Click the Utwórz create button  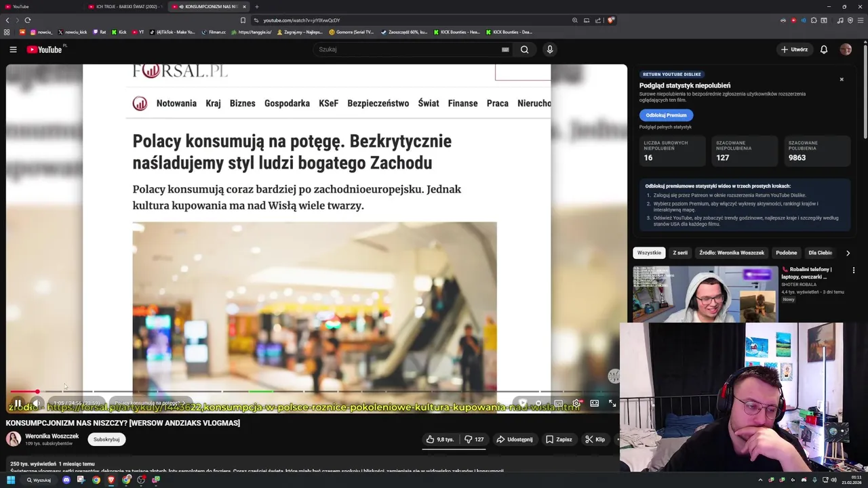(794, 49)
